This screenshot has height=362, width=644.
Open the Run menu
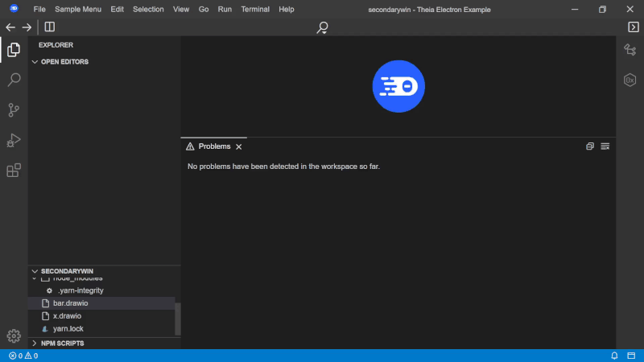click(x=225, y=9)
